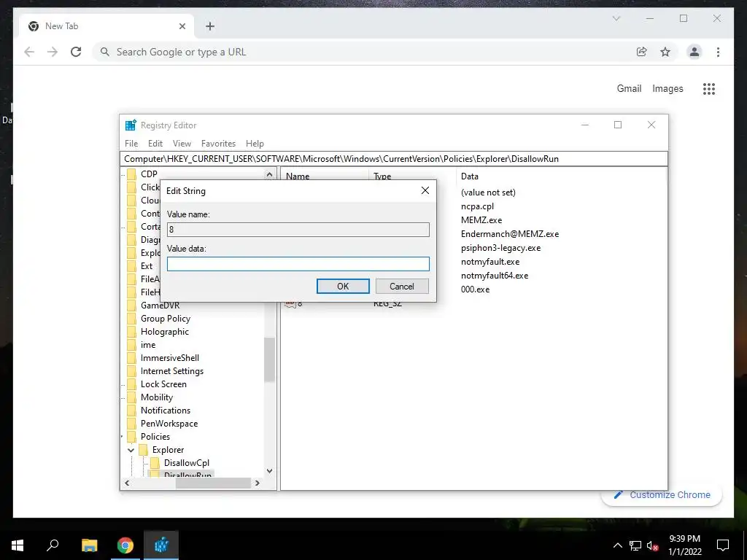Select the Endermanch@MEMZ.exe entry
This screenshot has height=560, width=747.
pos(510,234)
